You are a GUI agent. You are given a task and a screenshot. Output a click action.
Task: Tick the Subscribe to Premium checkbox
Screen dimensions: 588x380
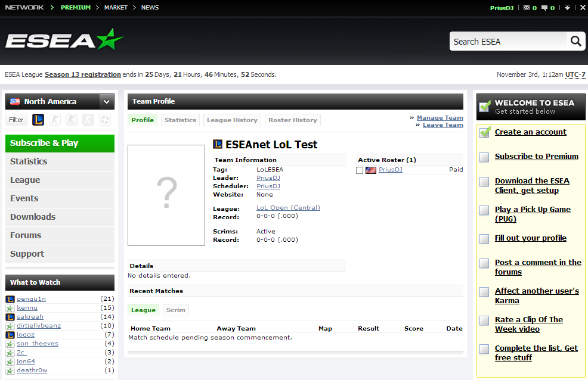click(484, 157)
